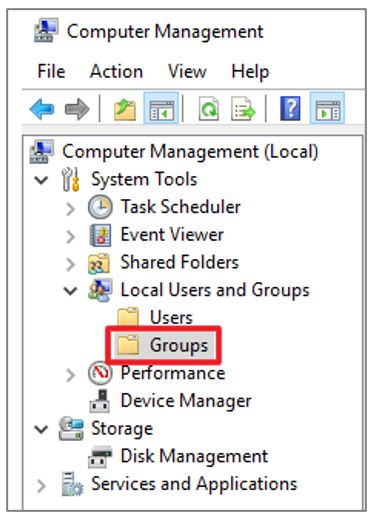The height and width of the screenshot is (522, 378).
Task: Open the File menu
Action: [x=51, y=71]
